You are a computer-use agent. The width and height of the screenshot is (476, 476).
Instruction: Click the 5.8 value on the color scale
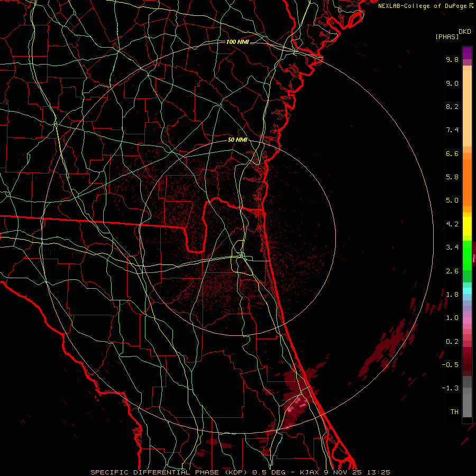[x=452, y=177]
